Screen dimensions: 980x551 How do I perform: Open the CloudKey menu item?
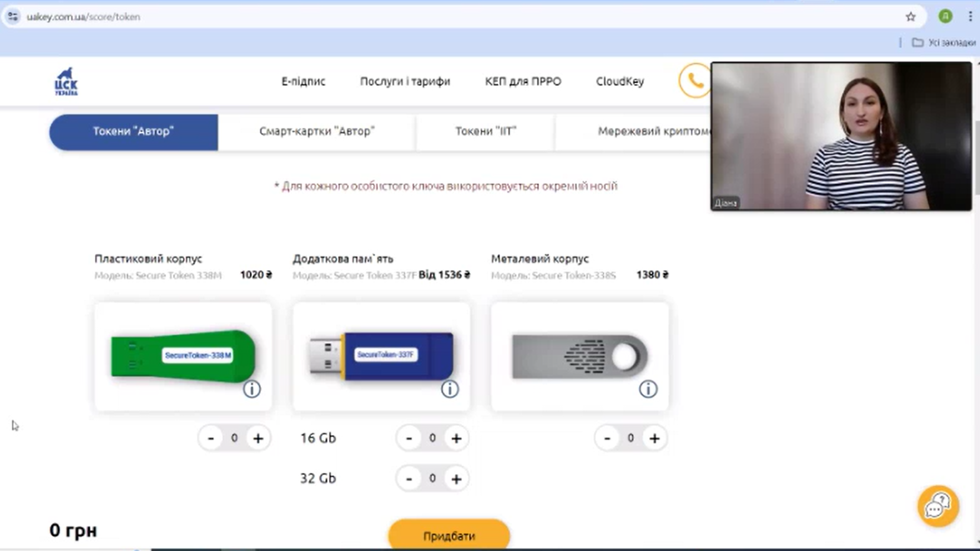click(620, 81)
